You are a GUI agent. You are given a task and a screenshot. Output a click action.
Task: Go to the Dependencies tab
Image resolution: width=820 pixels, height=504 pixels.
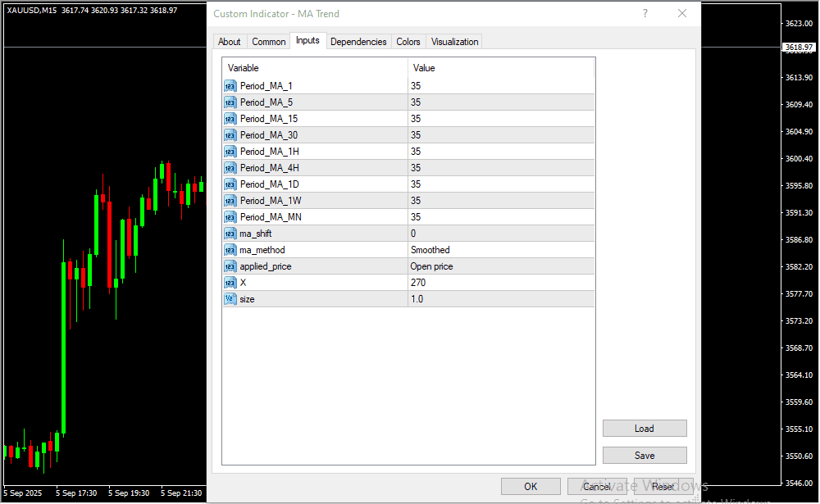coord(358,42)
